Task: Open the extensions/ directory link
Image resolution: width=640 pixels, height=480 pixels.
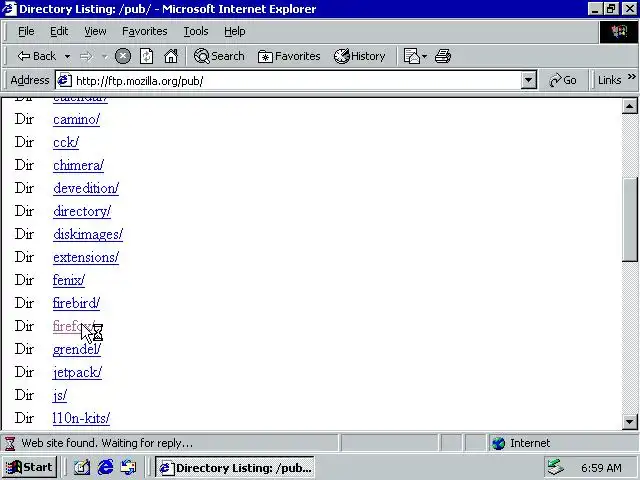Action: [86, 257]
